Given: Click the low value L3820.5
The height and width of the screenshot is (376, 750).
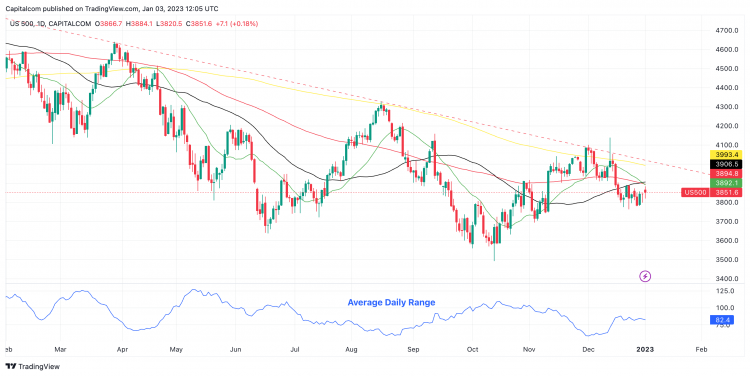Looking at the screenshot, I should [x=169, y=23].
